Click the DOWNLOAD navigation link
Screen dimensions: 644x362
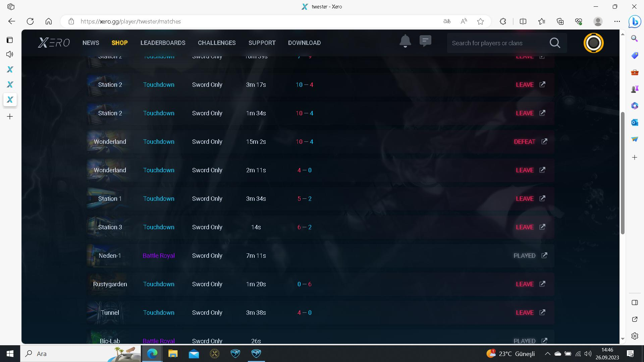point(304,43)
